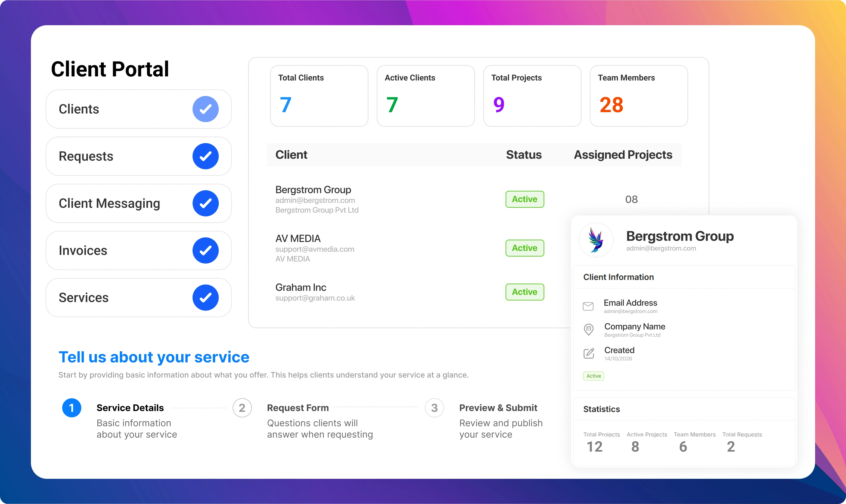Click the support@graham.co.uk email

tap(315, 298)
